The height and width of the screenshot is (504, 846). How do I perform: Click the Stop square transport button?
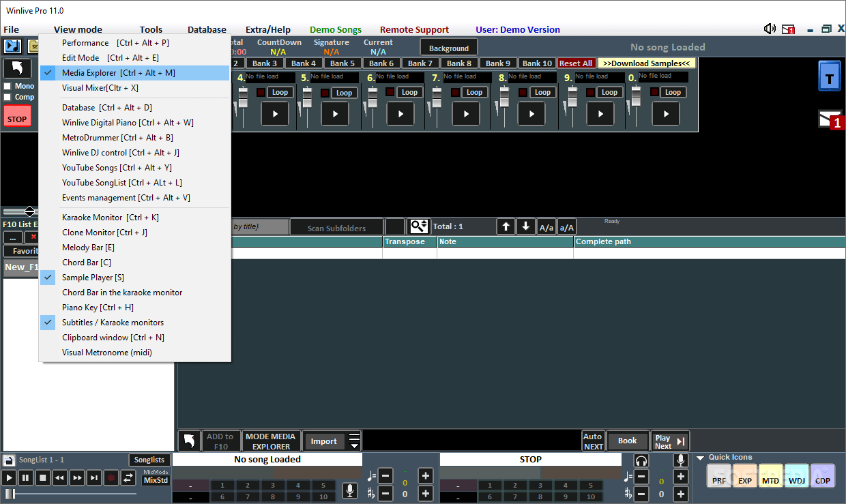coord(42,478)
